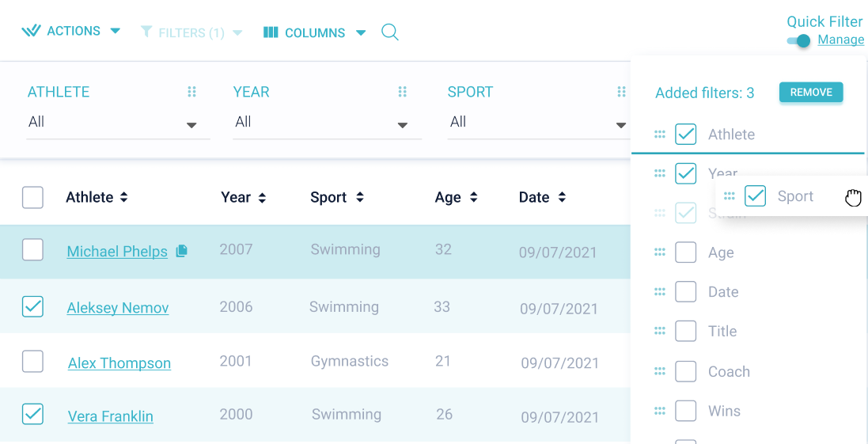The height and width of the screenshot is (444, 868).
Task: Grab the drag handle on ATHLETE filter
Action: [x=191, y=92]
